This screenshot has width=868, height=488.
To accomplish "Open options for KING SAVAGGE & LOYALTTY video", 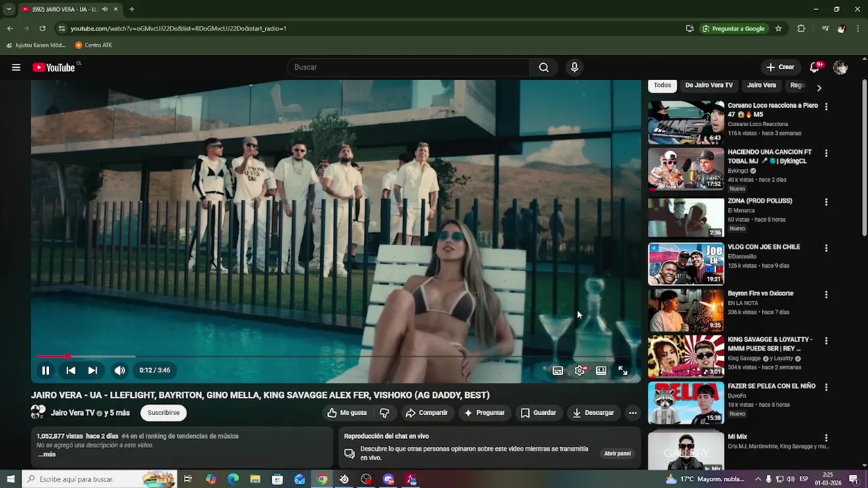I will coord(826,341).
